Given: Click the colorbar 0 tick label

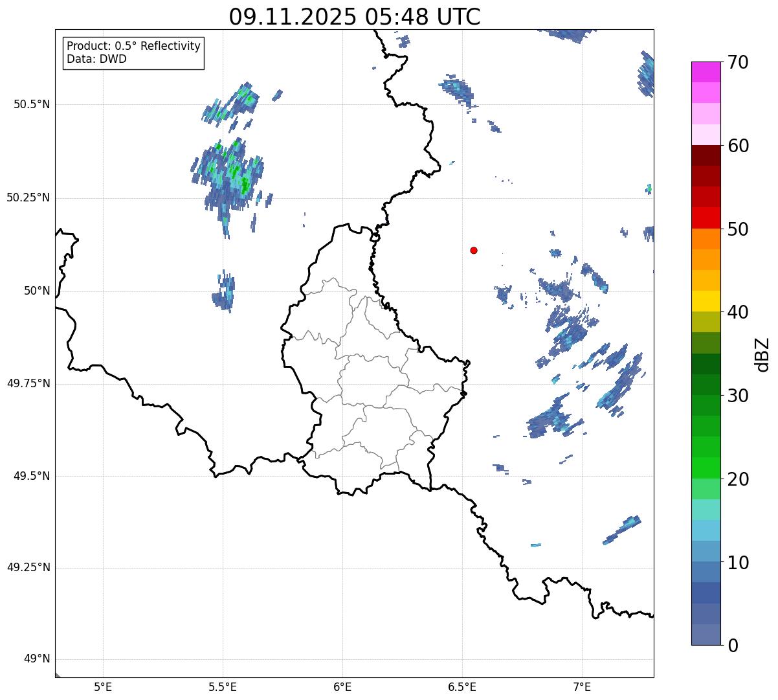Looking at the screenshot, I should [x=733, y=646].
